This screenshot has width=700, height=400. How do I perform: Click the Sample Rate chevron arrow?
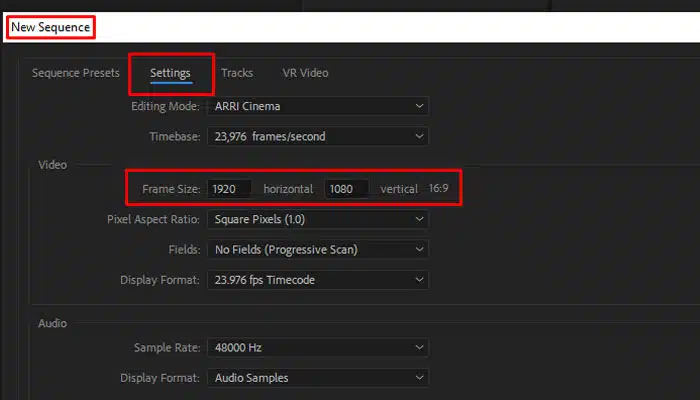point(419,347)
